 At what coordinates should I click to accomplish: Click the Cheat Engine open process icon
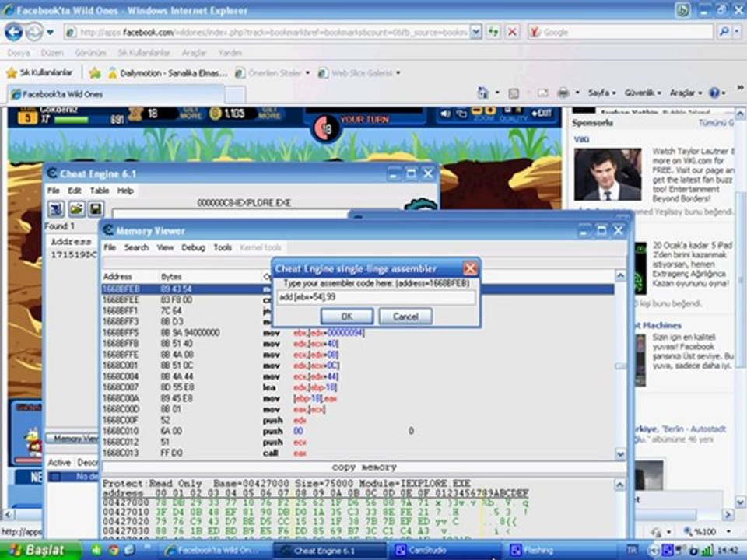click(x=56, y=209)
